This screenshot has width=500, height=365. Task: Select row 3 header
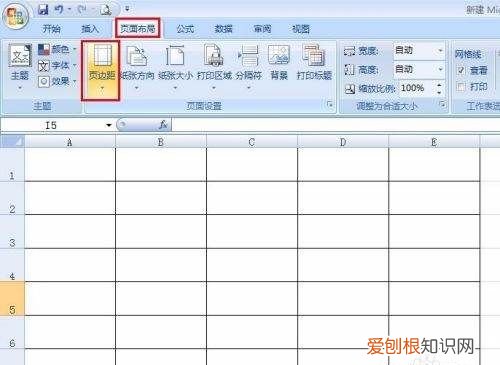coord(12,232)
